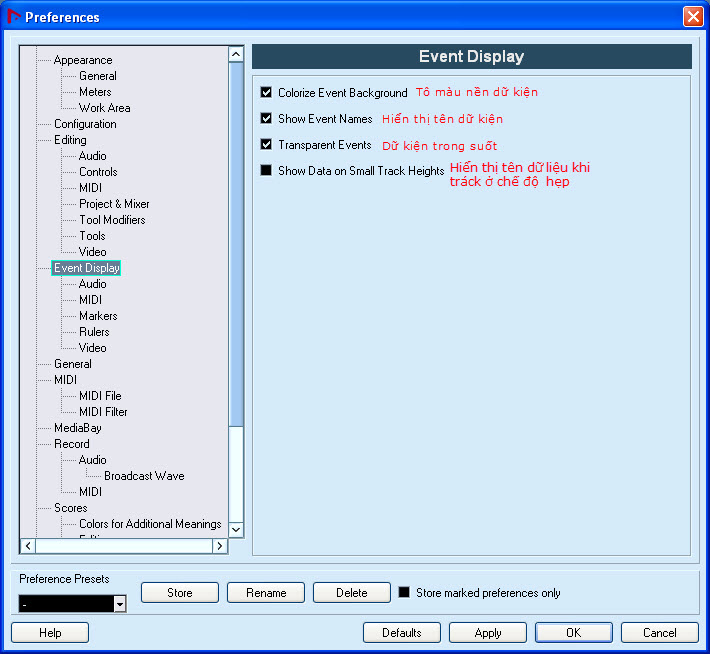Screen dimensions: 710x654
Task: Open the Preference Presets dropdown
Action: [120, 604]
